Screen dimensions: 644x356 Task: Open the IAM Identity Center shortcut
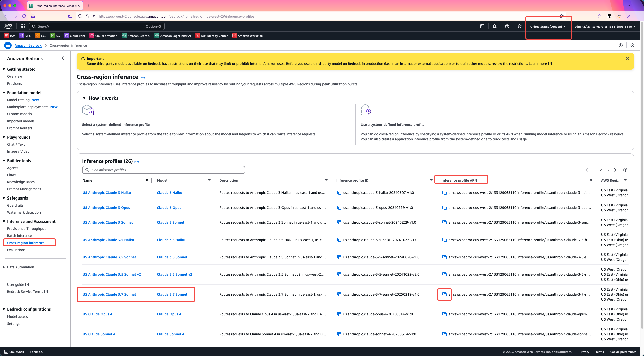(212, 36)
